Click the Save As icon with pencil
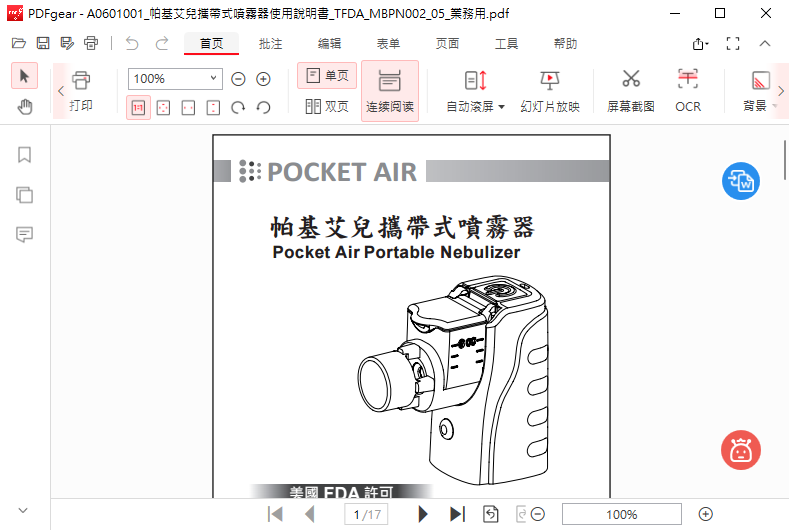The width and height of the screenshot is (789, 530). 67,43
